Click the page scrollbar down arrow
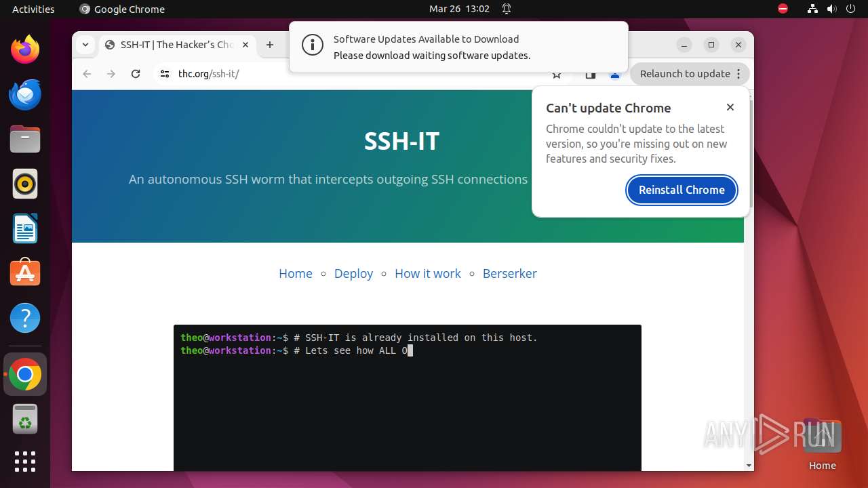The image size is (868, 488). [749, 466]
